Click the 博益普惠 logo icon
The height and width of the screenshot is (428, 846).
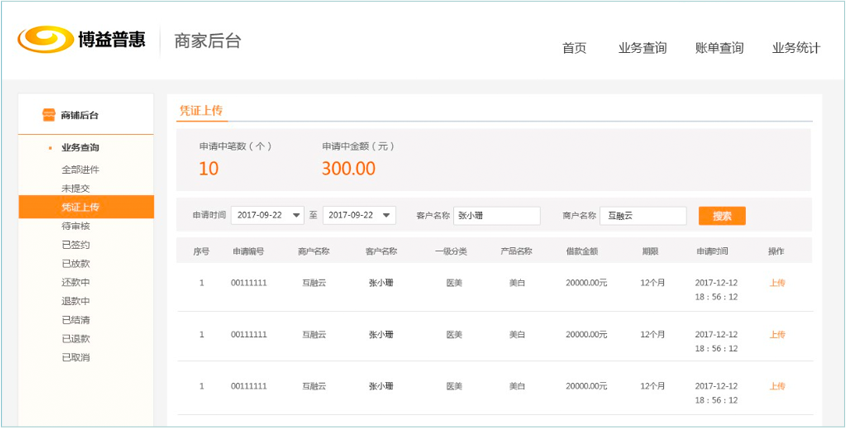click(44, 40)
